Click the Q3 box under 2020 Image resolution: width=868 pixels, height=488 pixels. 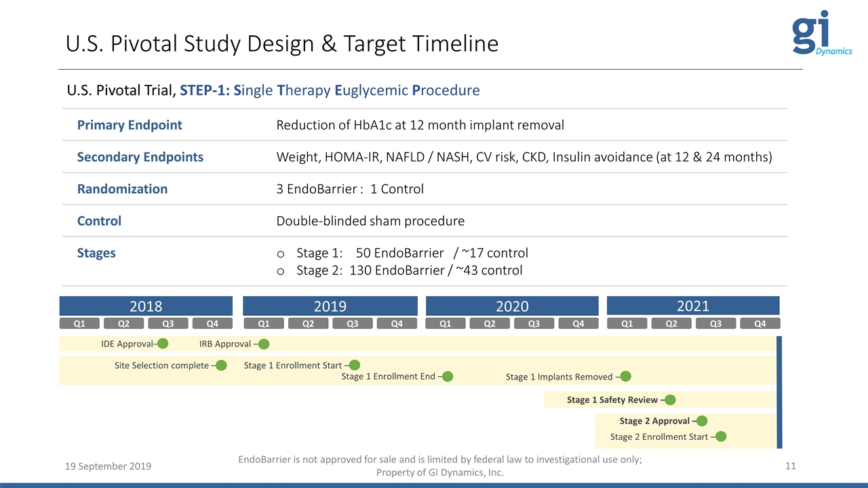pyautogui.click(x=534, y=324)
